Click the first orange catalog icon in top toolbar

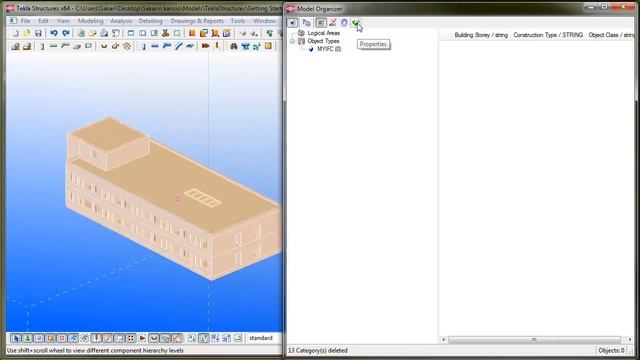point(192,33)
